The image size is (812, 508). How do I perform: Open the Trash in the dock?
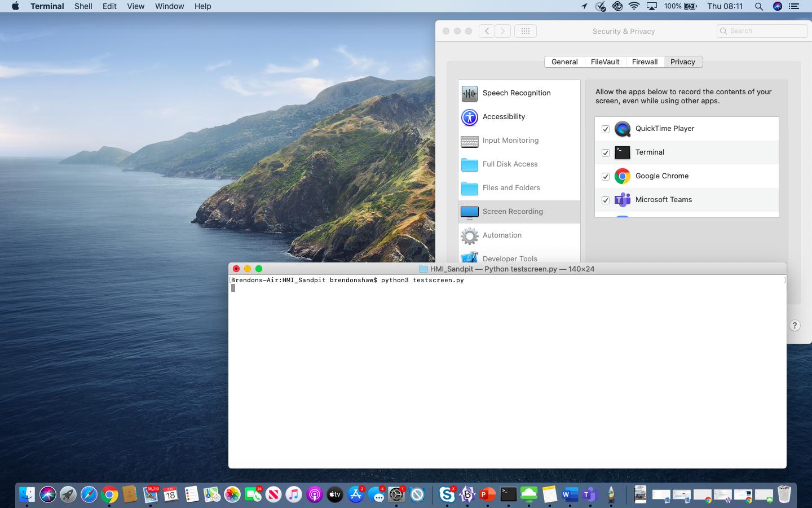[x=784, y=495]
